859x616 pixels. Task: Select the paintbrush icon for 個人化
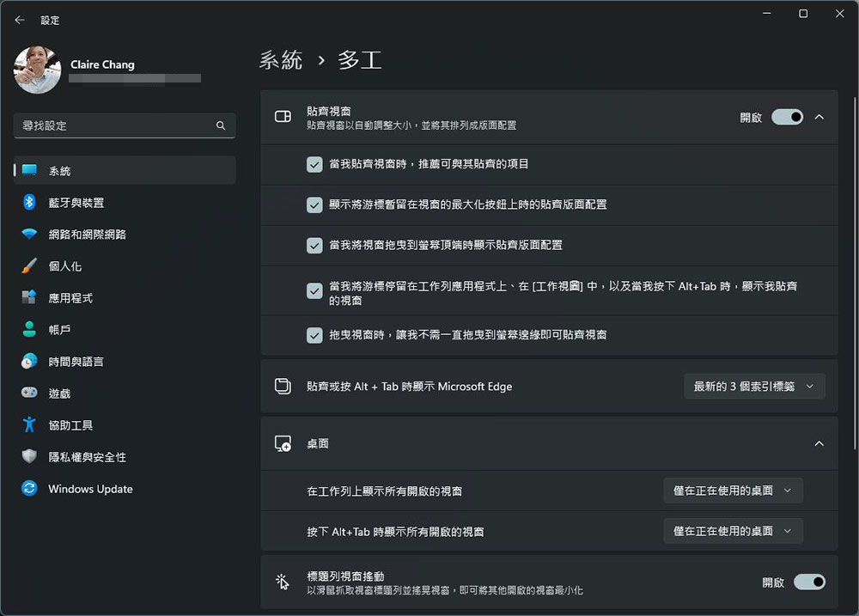(29, 265)
